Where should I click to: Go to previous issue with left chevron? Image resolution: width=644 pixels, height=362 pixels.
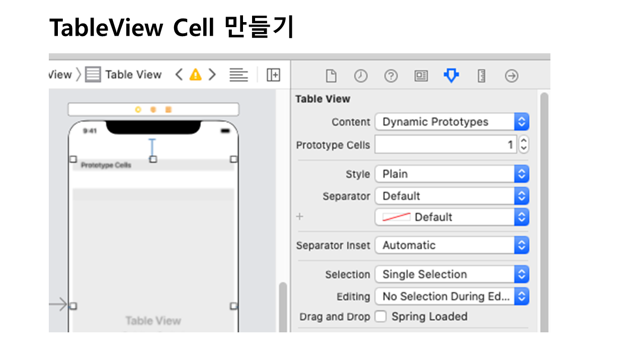[x=179, y=75]
